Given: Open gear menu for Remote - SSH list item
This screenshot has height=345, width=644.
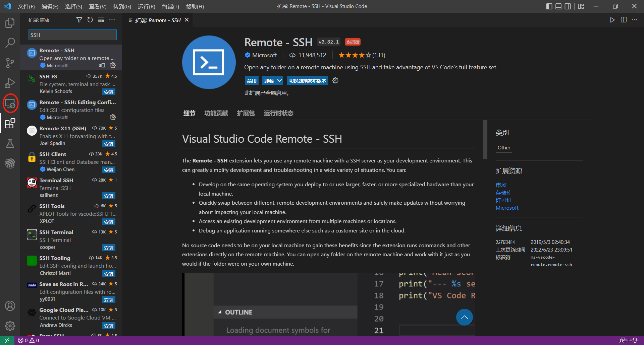Looking at the screenshot, I should tap(113, 65).
